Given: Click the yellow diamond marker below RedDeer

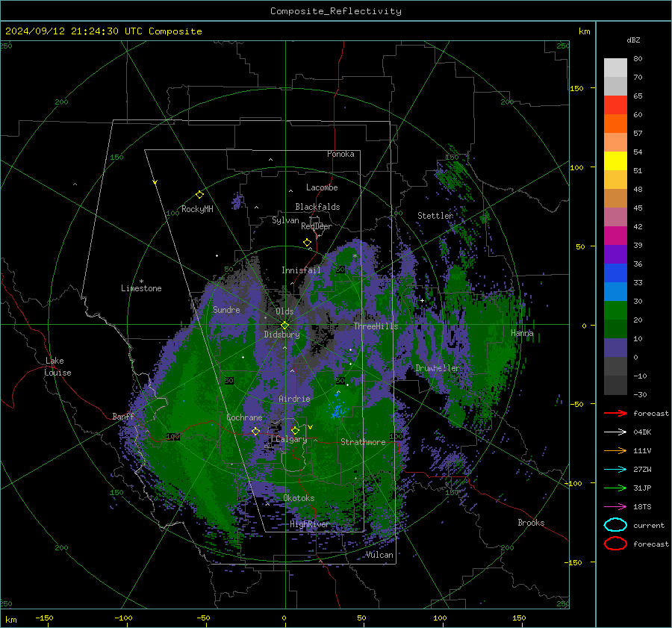Looking at the screenshot, I should click(x=308, y=243).
